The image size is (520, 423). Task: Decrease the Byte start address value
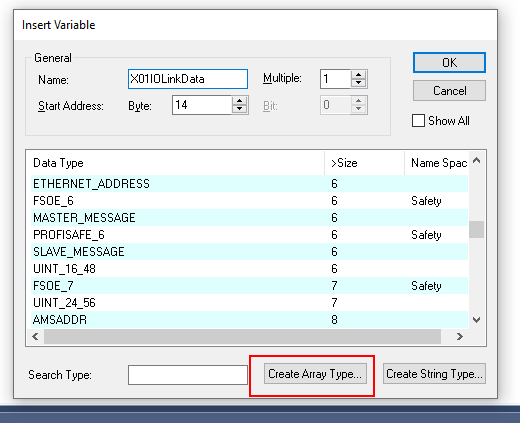tap(239, 109)
